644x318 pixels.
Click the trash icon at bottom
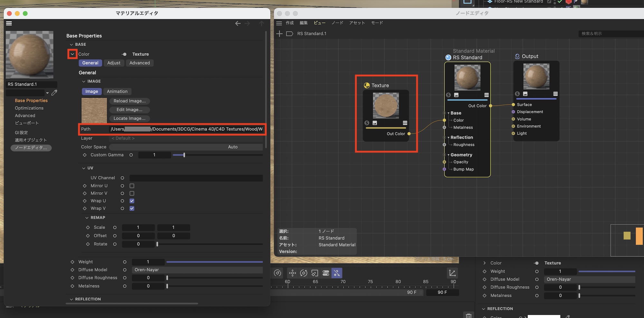469,315
